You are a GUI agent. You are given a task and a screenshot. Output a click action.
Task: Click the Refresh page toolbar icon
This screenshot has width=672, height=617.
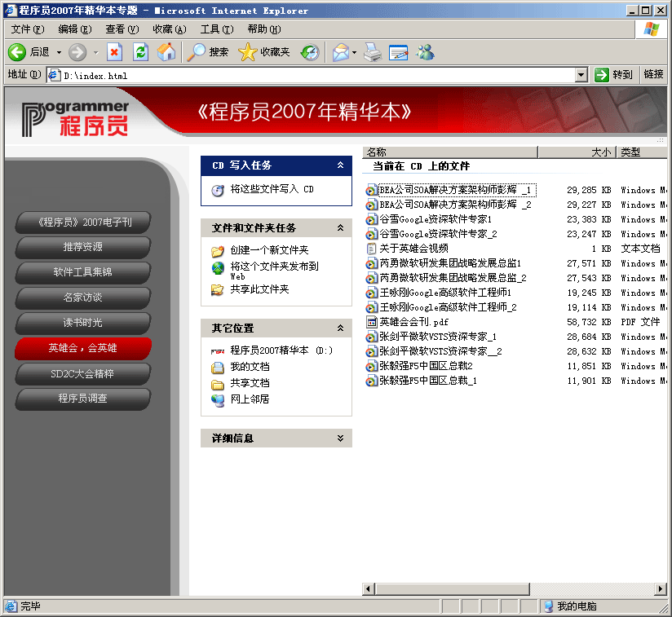pos(140,52)
